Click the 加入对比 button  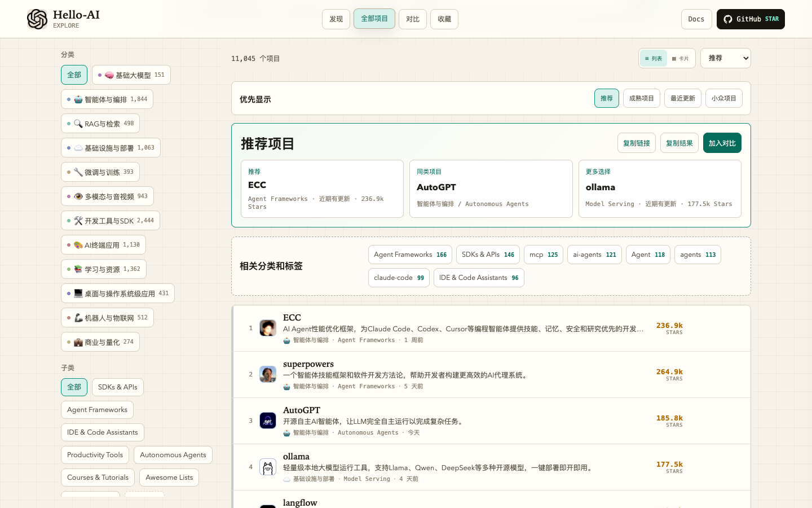722,143
